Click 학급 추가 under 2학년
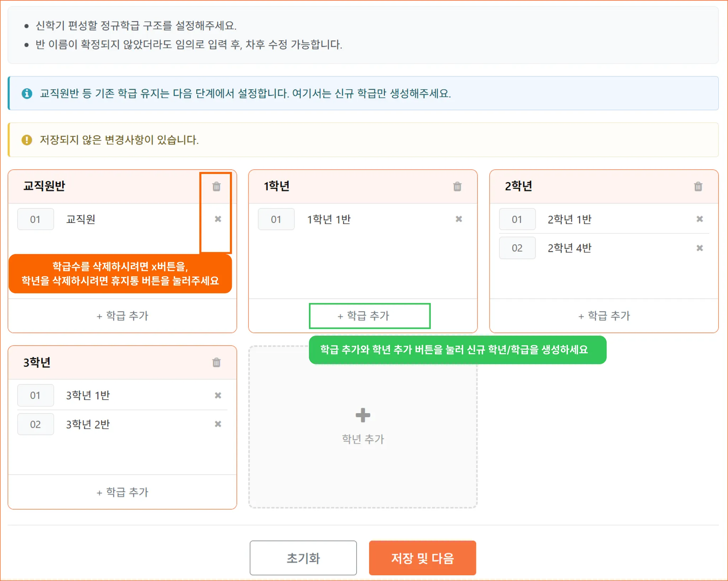 604,316
